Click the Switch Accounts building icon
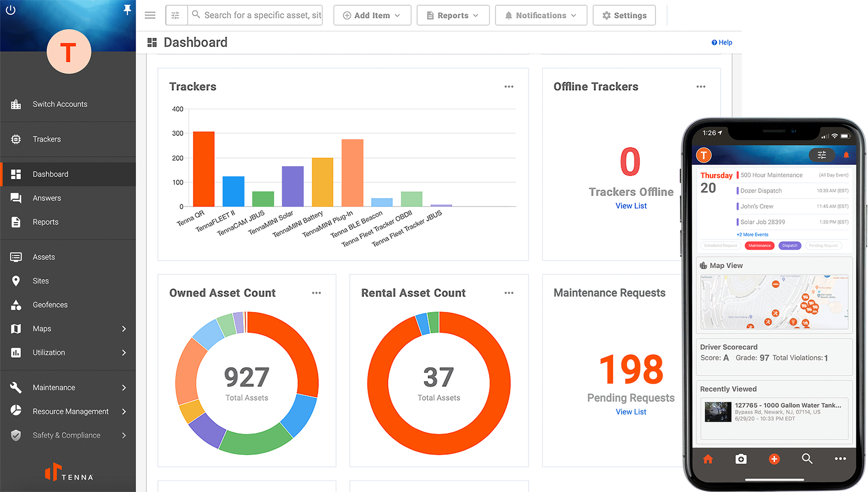 click(x=16, y=104)
